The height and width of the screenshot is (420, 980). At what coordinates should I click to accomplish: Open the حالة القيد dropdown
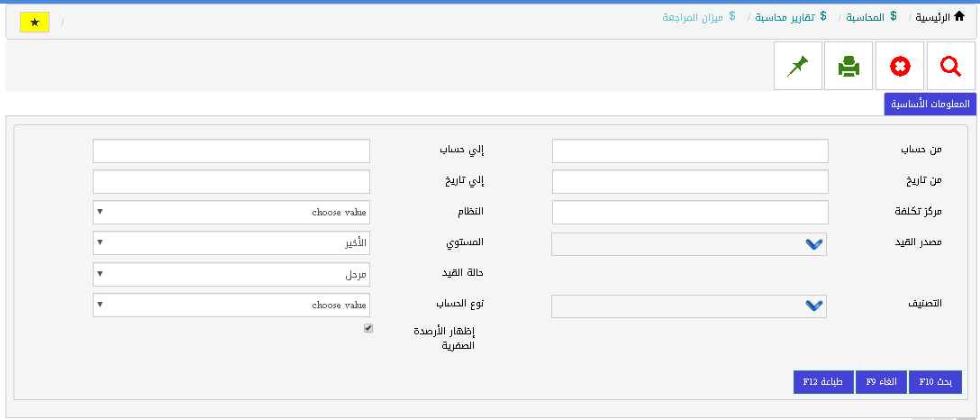pyautogui.click(x=231, y=274)
